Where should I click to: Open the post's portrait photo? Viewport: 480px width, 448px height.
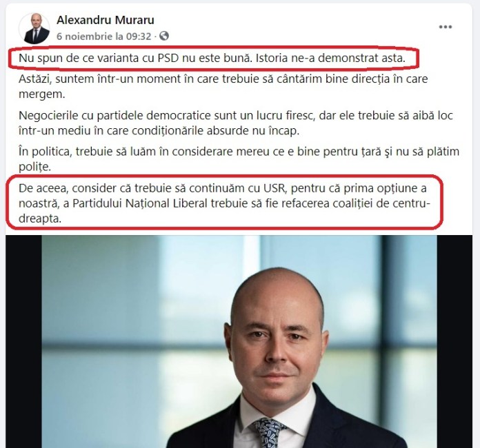pyautogui.click(x=239, y=341)
